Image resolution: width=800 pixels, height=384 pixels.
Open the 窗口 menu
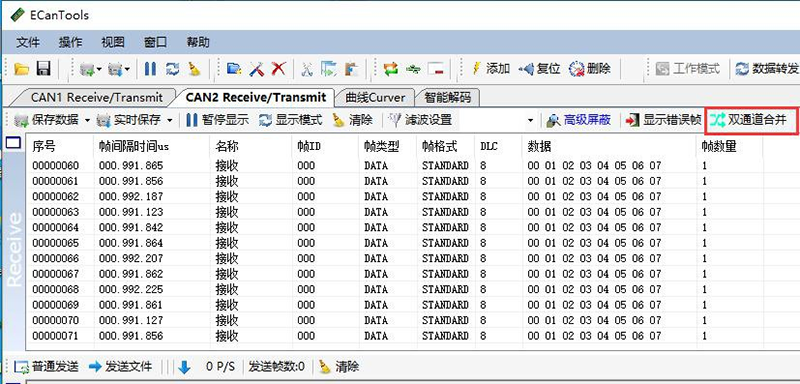click(156, 42)
